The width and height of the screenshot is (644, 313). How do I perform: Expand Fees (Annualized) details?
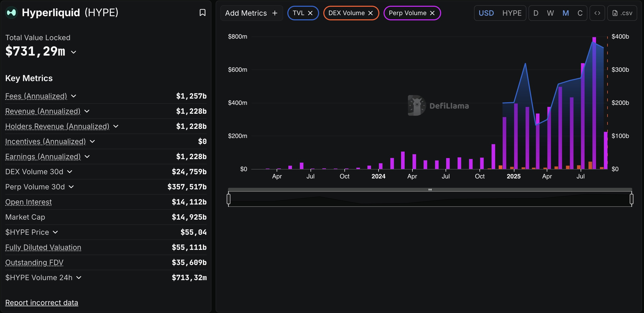(x=74, y=96)
